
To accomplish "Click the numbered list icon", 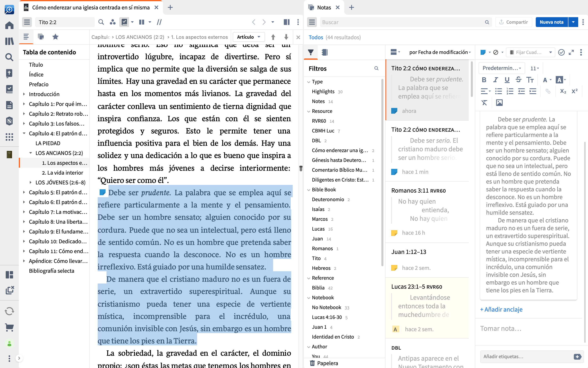I will click(510, 91).
